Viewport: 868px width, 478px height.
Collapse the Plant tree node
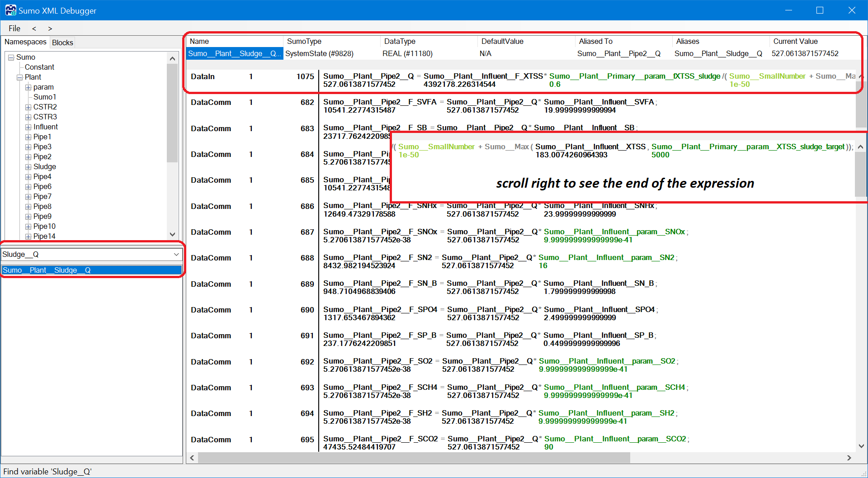20,77
